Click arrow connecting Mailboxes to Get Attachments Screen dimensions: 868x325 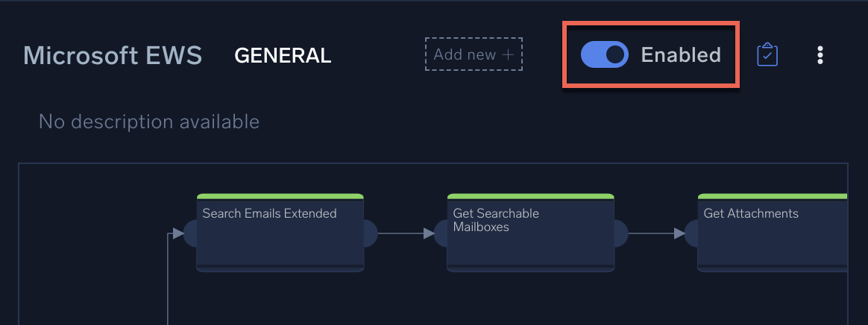pos(653,233)
